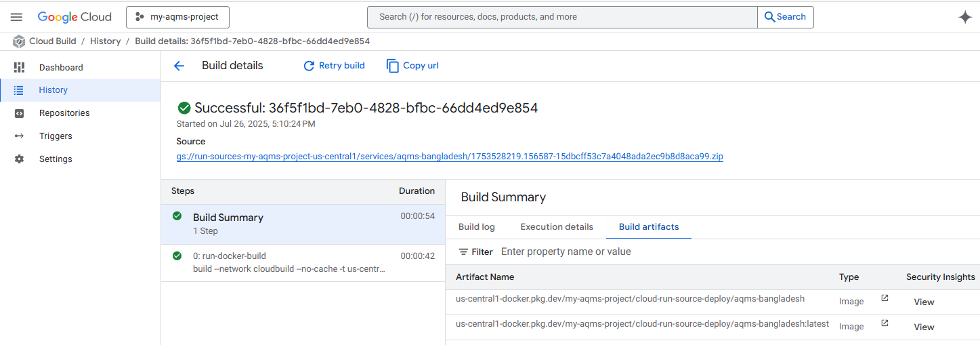
Task: Click the Started on Jul 26, 2025 timestamp
Action: pyautogui.click(x=246, y=124)
